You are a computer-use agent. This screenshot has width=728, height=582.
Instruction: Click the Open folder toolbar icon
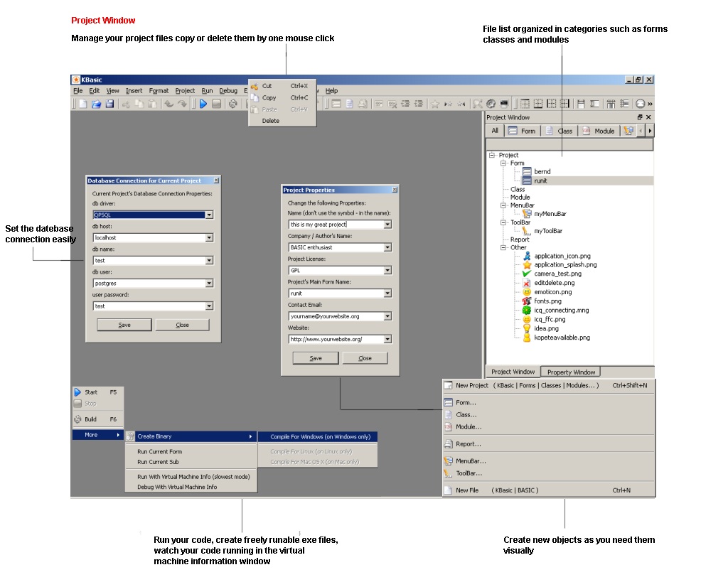pos(96,104)
